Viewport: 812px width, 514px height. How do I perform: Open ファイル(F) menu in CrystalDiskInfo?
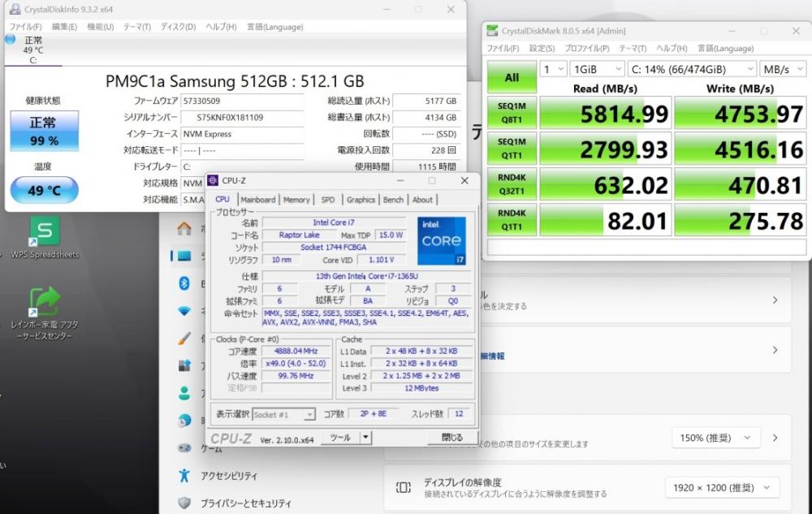tap(25, 27)
